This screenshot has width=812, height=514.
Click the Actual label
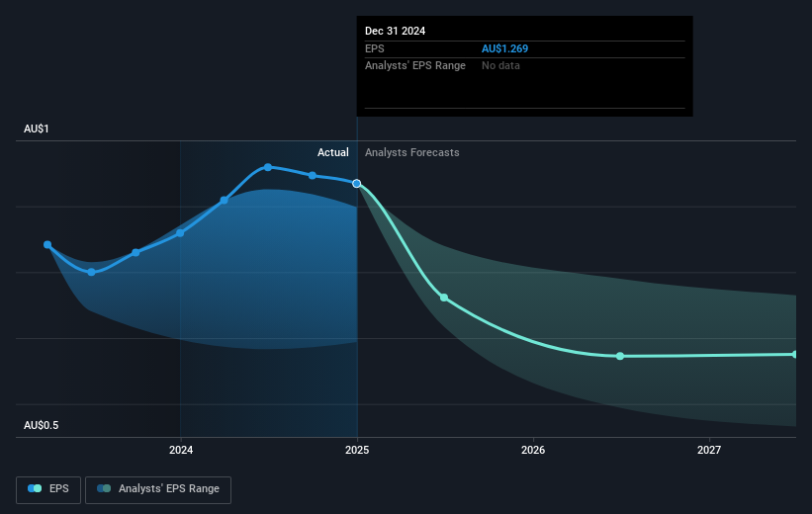click(333, 152)
